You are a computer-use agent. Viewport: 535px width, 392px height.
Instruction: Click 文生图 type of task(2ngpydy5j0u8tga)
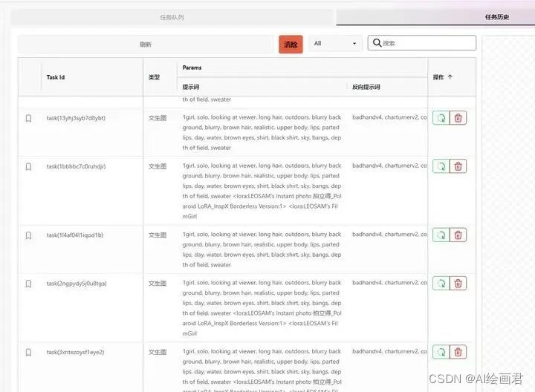[x=158, y=284]
